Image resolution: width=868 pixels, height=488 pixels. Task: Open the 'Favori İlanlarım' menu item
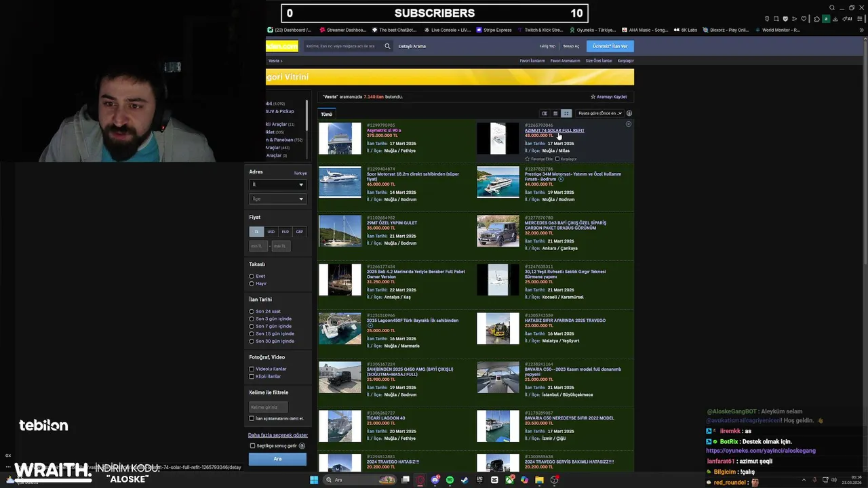coord(532,61)
